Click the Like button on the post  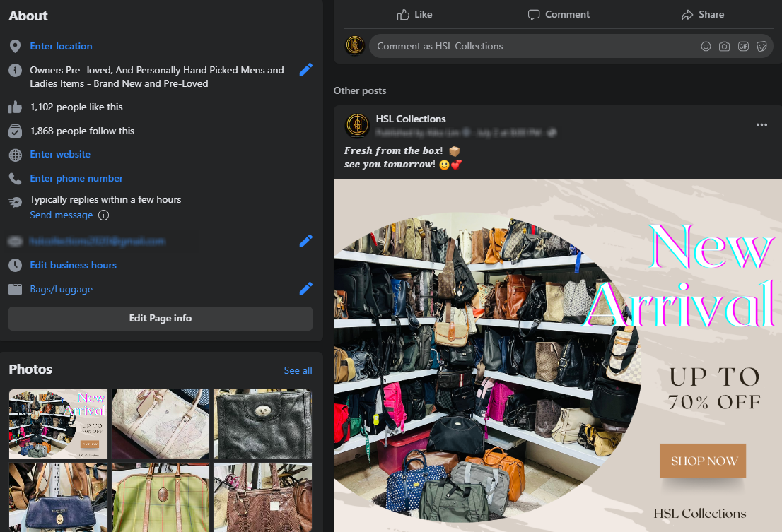coord(414,15)
